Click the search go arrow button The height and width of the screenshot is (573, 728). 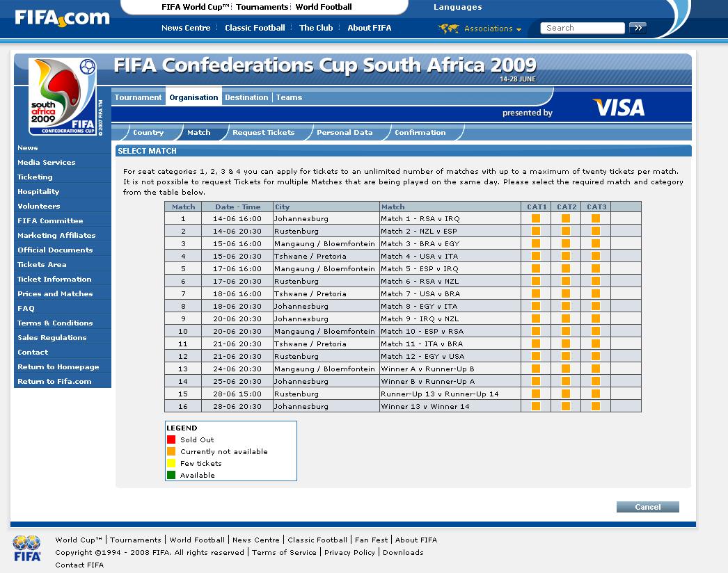click(638, 29)
